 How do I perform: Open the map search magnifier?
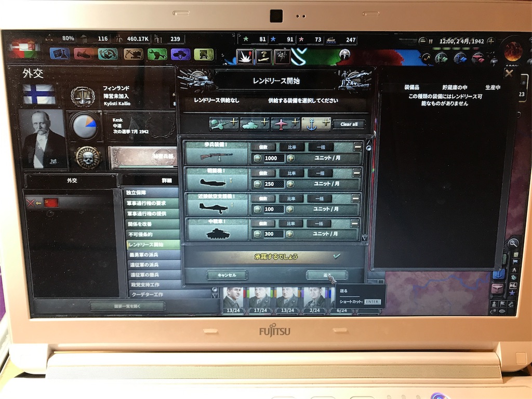pyautogui.click(x=513, y=243)
